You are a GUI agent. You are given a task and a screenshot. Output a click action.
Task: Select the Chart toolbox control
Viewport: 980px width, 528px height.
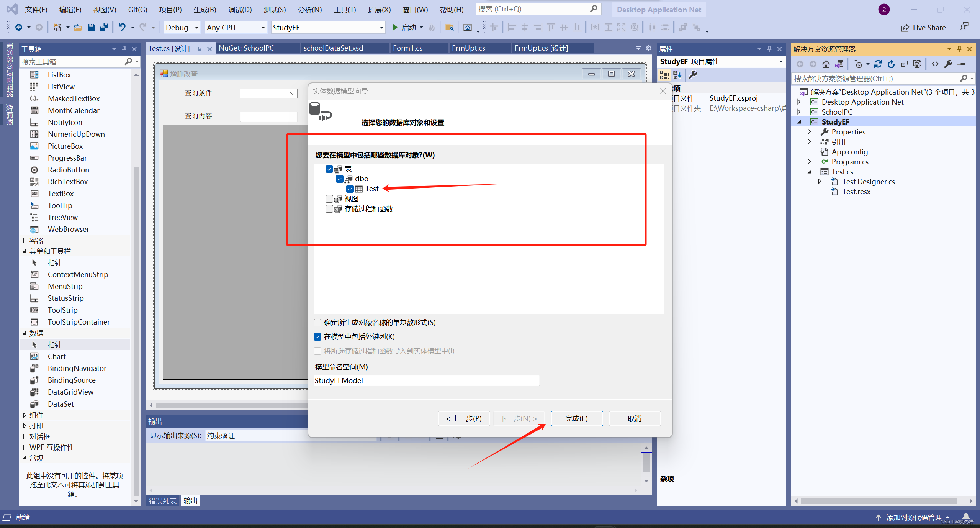click(57, 356)
